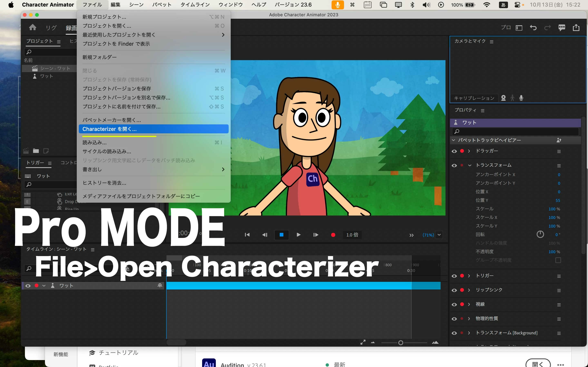Collapse the トランスフォーム behavior section
The image size is (588, 367).
pyautogui.click(x=470, y=165)
